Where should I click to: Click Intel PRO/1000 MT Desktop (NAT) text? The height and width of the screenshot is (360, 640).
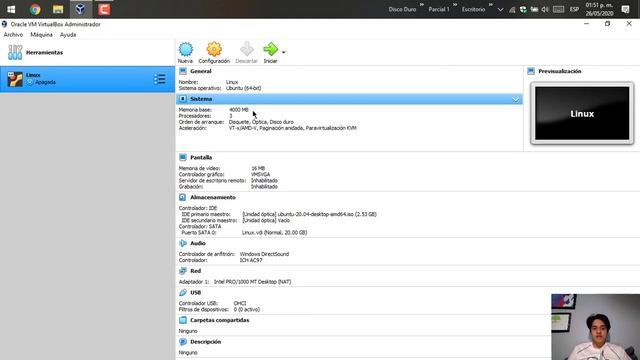click(x=252, y=282)
